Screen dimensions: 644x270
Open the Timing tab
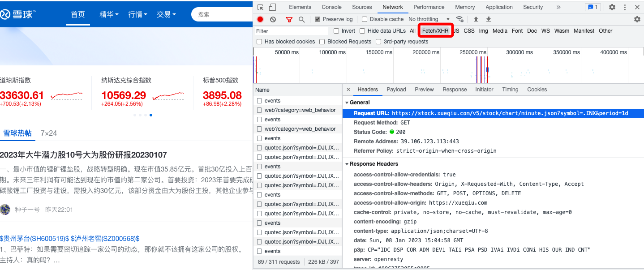pyautogui.click(x=510, y=90)
